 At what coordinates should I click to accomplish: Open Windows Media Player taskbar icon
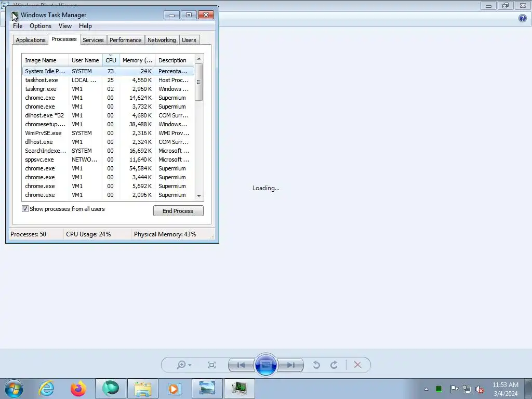pyautogui.click(x=175, y=389)
